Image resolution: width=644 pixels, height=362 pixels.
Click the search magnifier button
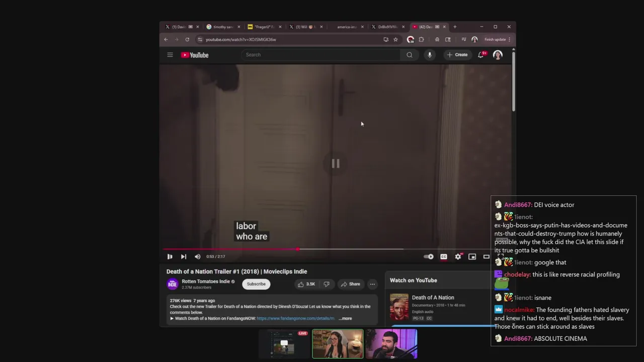pos(410,55)
